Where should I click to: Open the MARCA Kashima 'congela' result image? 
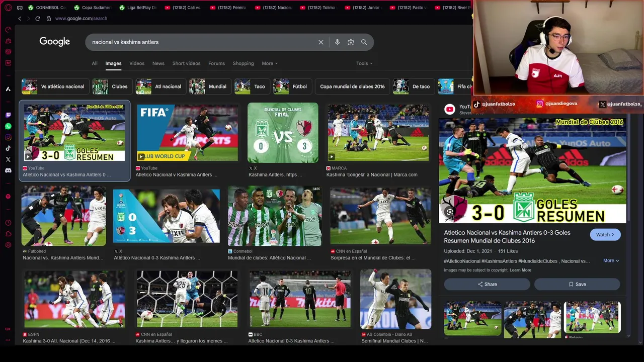[378, 133]
